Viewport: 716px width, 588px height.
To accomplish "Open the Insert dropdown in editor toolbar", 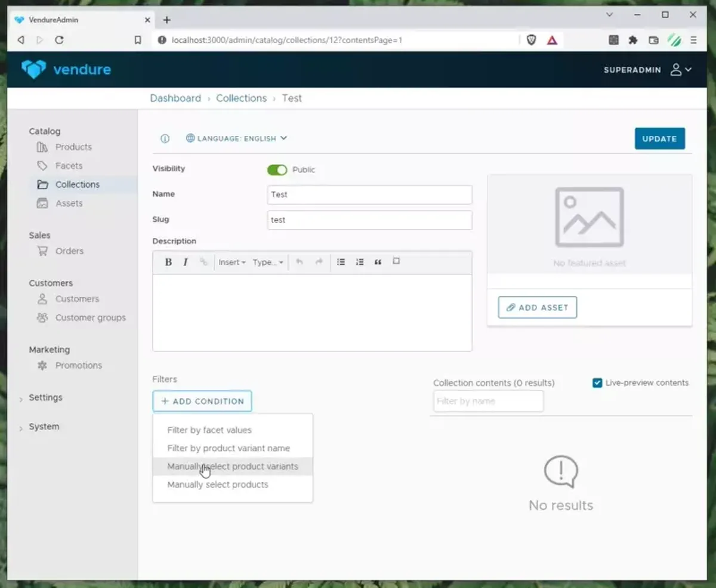I will 232,262.
